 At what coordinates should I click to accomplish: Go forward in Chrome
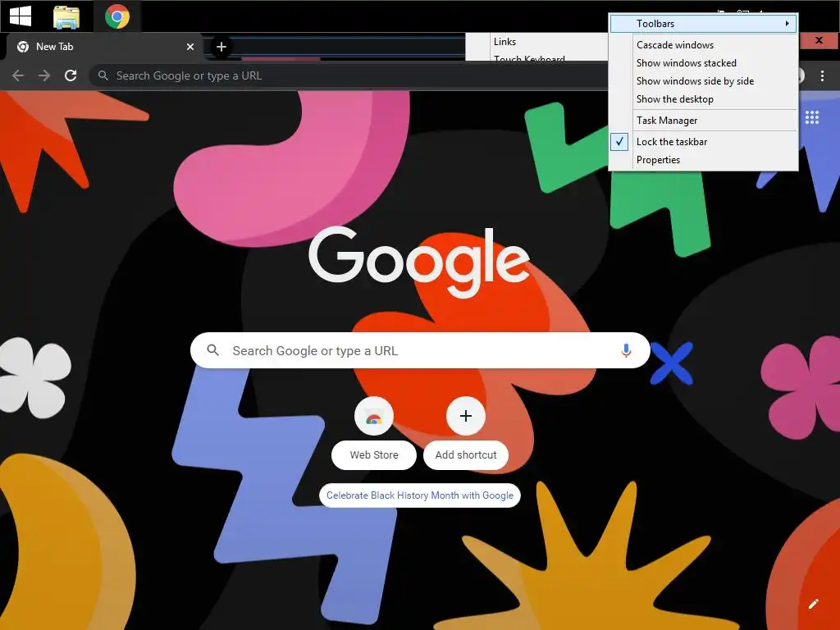pyautogui.click(x=44, y=75)
